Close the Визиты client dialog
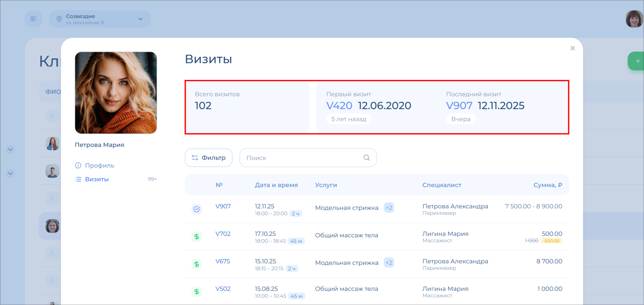This screenshot has width=644, height=305. (x=572, y=48)
